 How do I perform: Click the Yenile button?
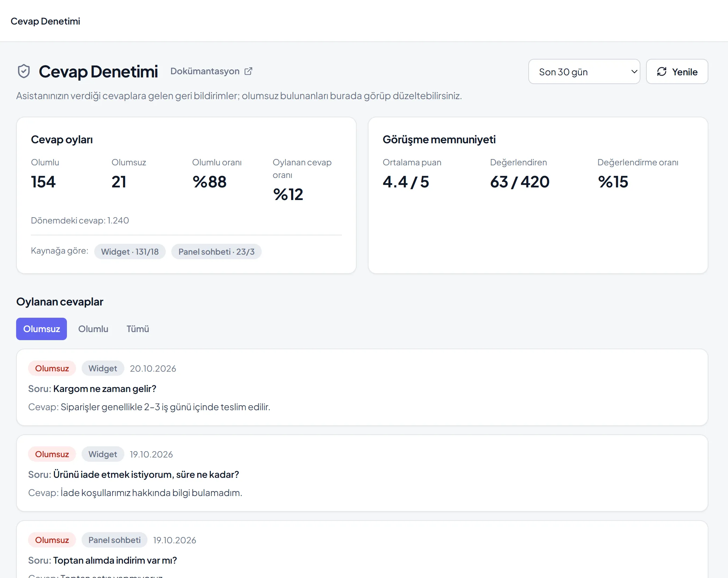677,71
